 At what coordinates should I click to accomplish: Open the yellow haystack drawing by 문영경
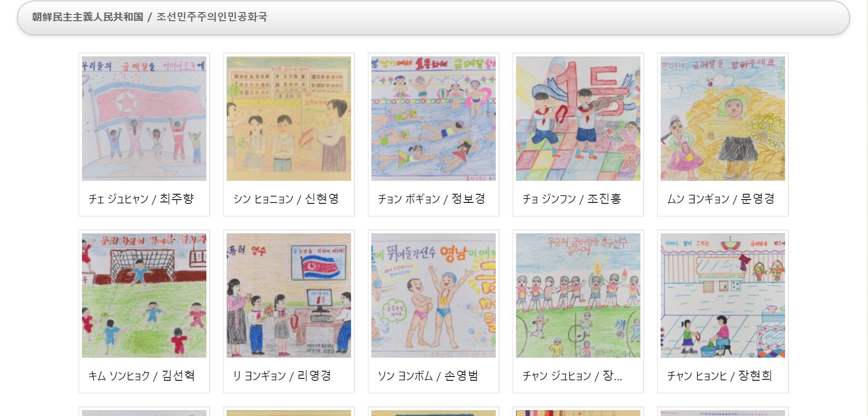click(723, 119)
